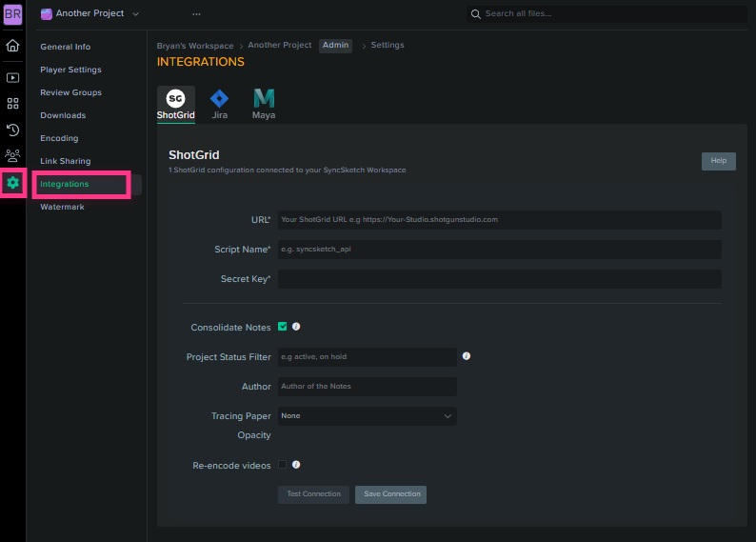756x542 pixels.
Task: Select Integrations in settings menu
Action: pyautogui.click(x=65, y=184)
